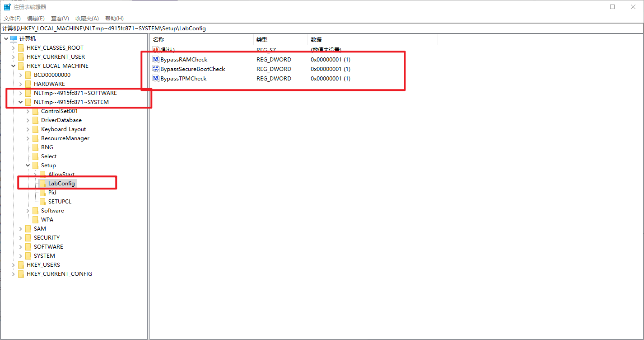Click the BypassTPMCheck value icon

(156, 79)
